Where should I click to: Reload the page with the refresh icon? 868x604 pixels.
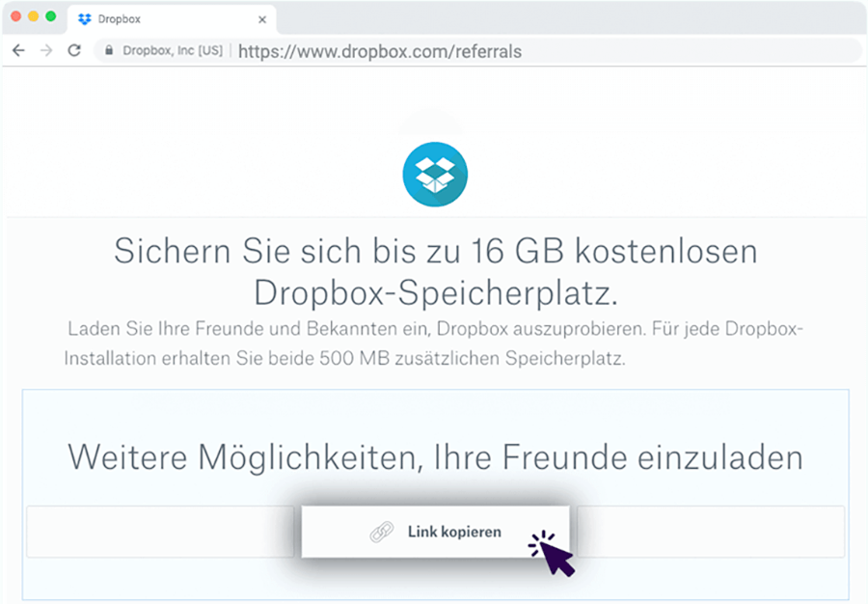pos(74,51)
